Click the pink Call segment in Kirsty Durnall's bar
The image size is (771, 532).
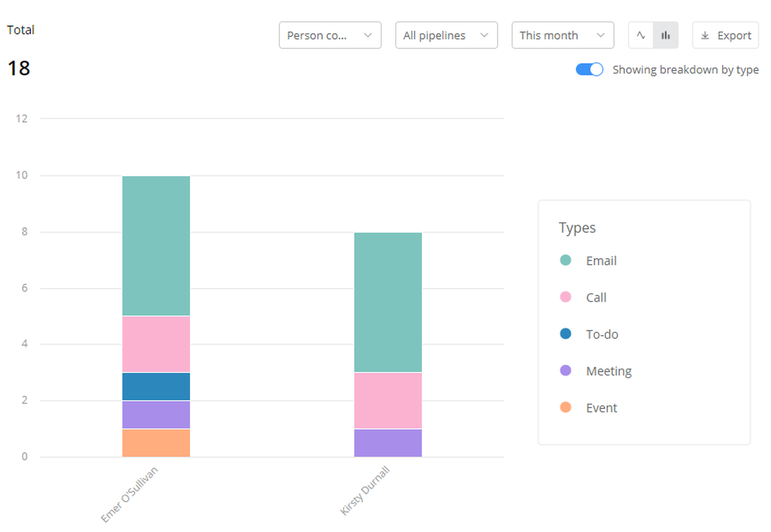387,400
